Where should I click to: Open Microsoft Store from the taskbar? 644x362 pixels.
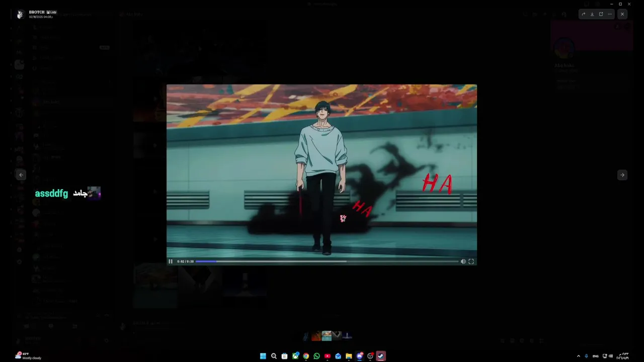pos(284,356)
